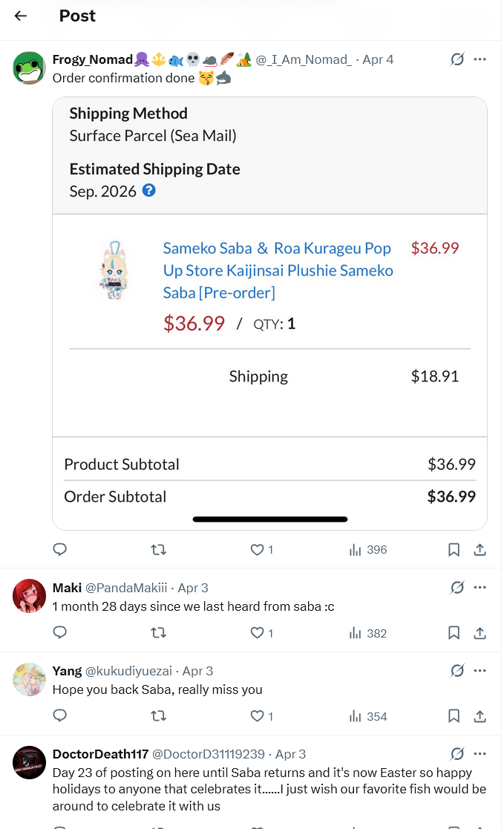Go back using the arrow button
The image size is (504, 829).
pos(21,16)
